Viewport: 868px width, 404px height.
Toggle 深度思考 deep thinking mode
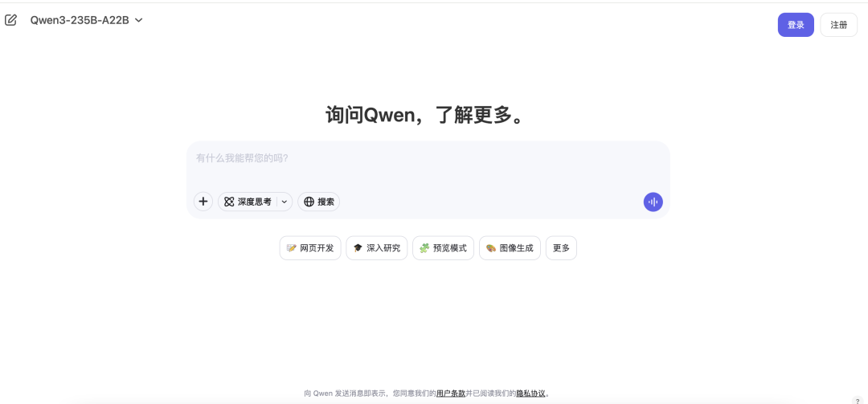coord(248,202)
